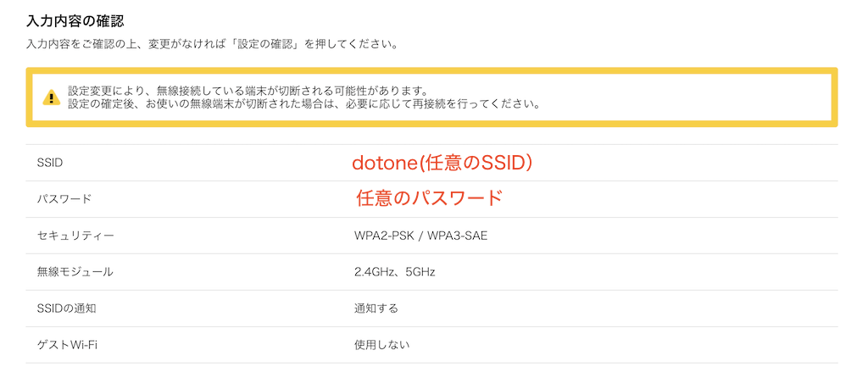Click the 入力内容の確認 page heading
The image size is (868, 389).
pos(81,19)
